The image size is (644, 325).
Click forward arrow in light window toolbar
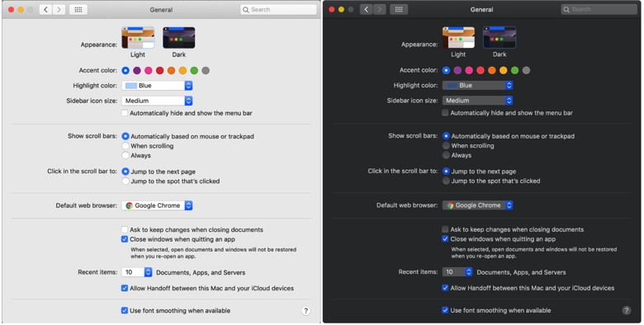[x=59, y=9]
